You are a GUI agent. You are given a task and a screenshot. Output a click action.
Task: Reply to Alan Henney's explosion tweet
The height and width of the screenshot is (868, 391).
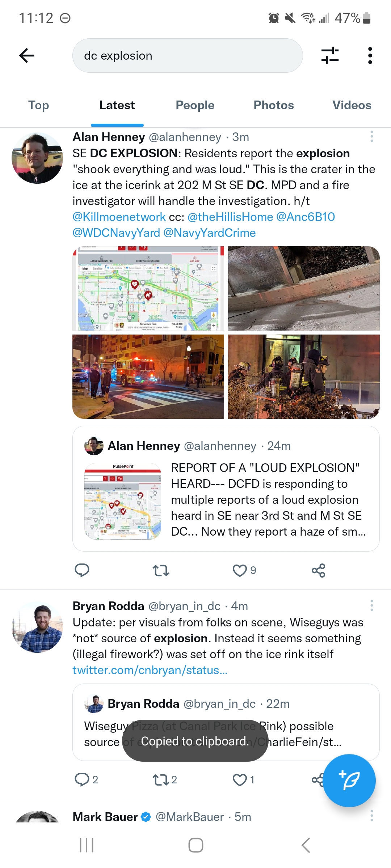click(x=82, y=570)
